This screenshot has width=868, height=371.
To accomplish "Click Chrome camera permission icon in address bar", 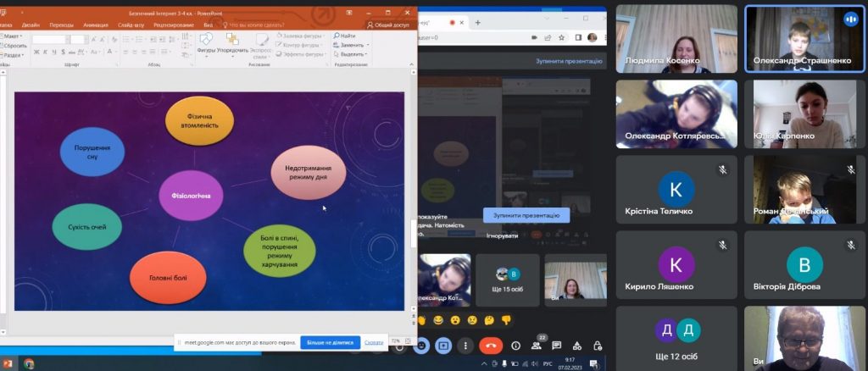I will click(534, 37).
